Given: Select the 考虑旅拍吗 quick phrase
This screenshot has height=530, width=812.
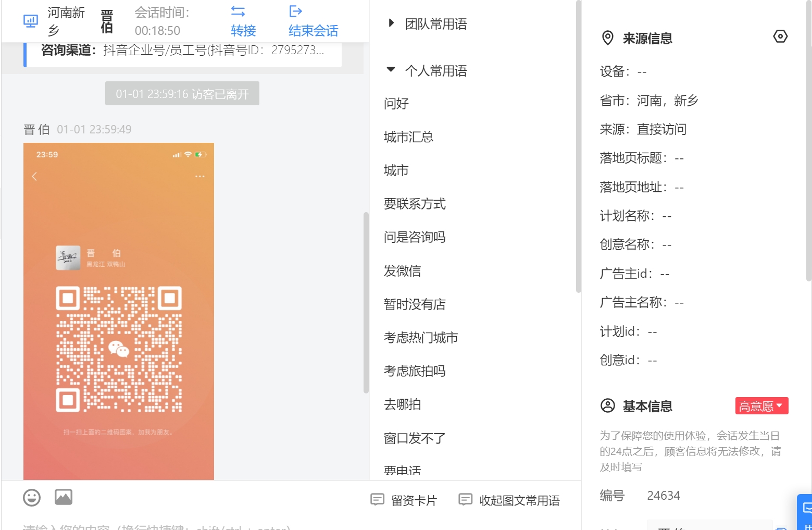Looking at the screenshot, I should (415, 371).
